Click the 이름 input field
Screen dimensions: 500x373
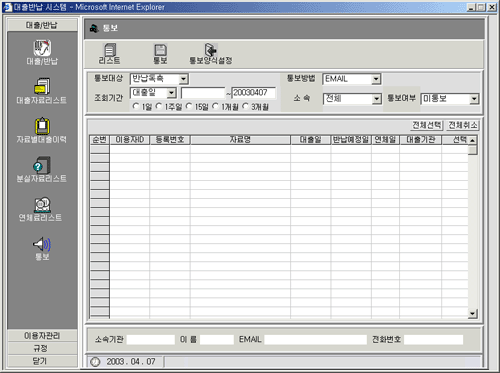[217, 340]
